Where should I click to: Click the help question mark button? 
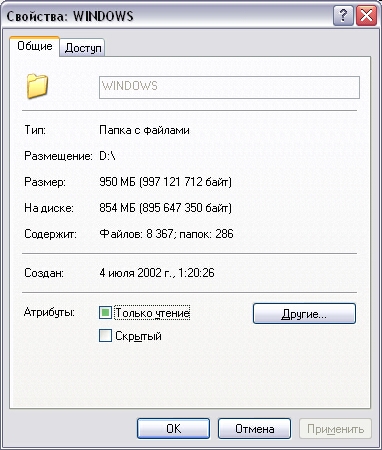click(343, 16)
